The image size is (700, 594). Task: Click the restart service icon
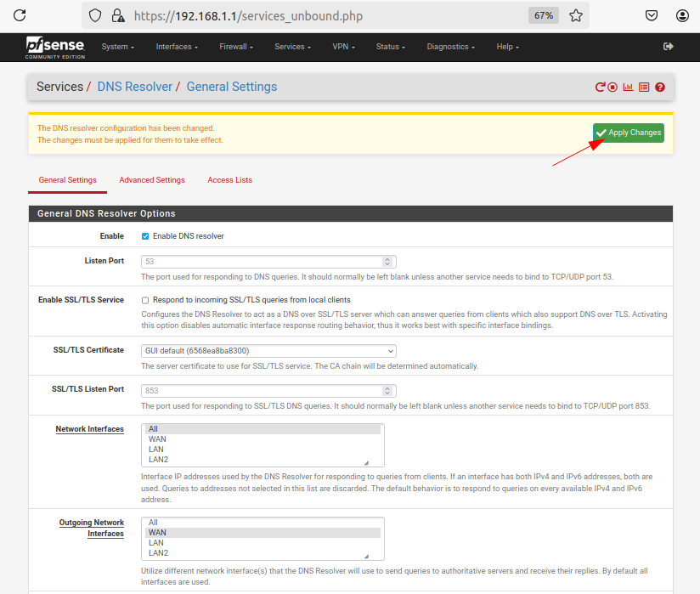(600, 87)
